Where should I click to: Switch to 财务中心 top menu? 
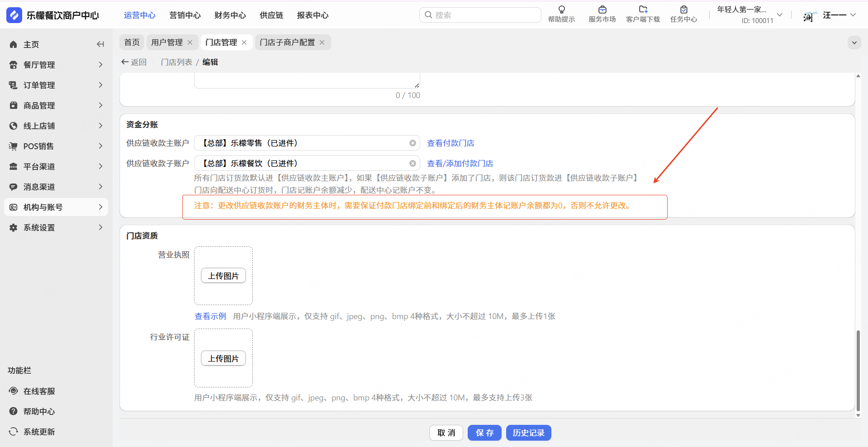(x=230, y=15)
